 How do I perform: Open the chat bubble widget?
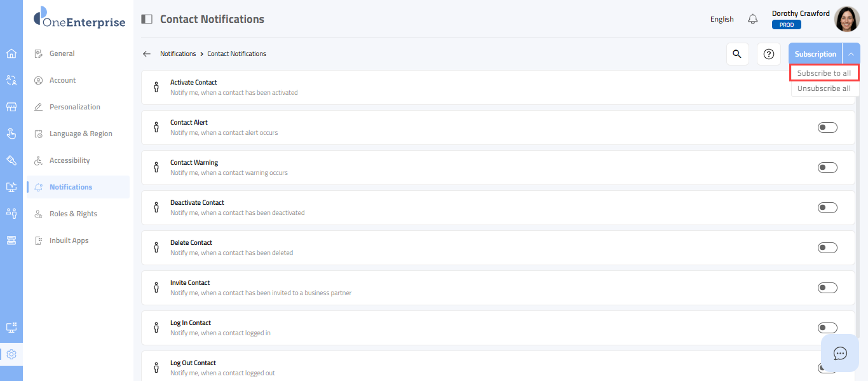tap(840, 353)
